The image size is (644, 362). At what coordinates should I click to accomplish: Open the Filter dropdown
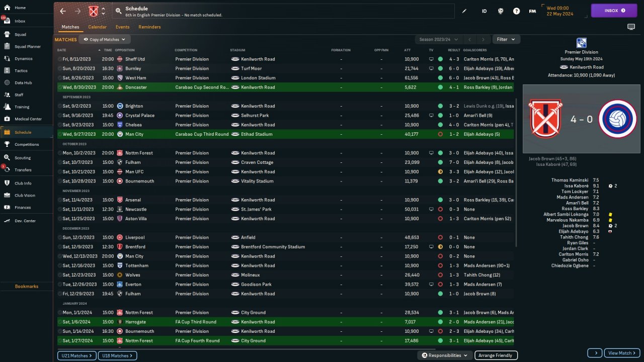(506, 39)
